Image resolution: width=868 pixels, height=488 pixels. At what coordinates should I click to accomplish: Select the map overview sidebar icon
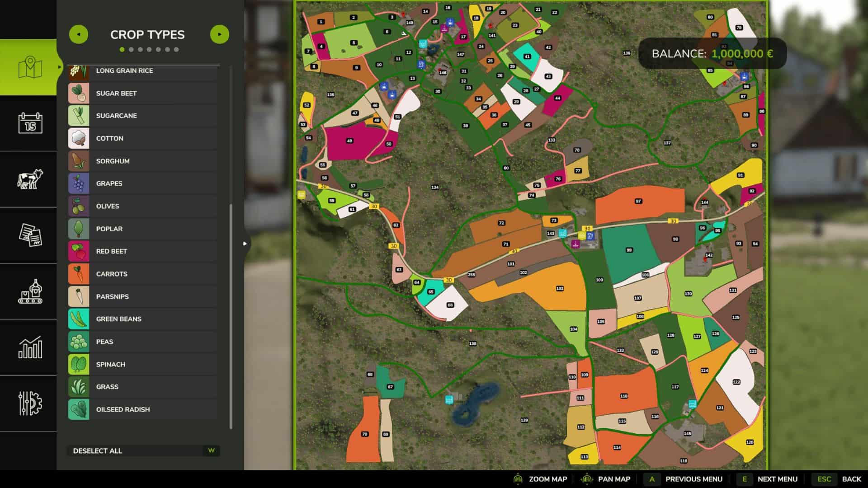tap(30, 67)
